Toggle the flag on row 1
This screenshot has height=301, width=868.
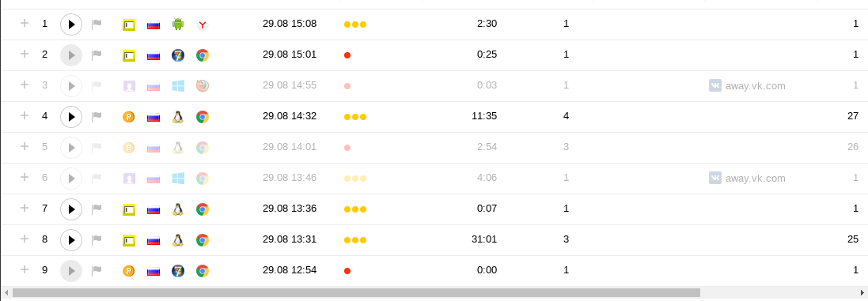(97, 24)
